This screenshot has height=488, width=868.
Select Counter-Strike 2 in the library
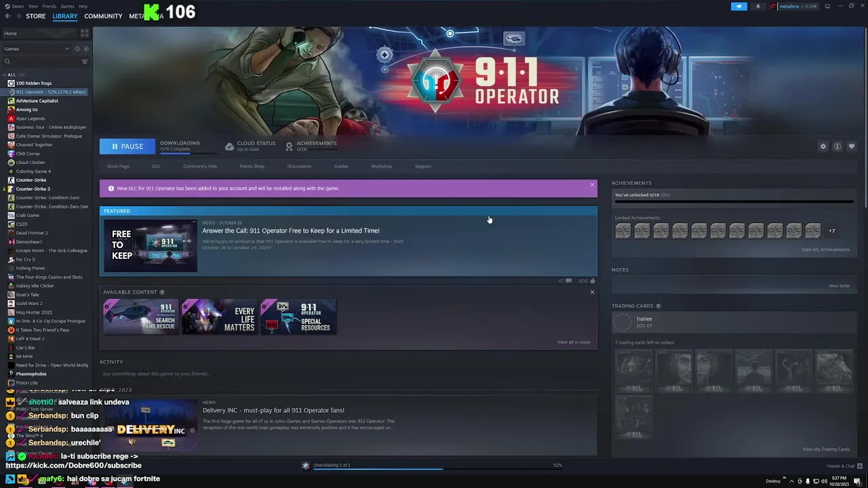[x=33, y=188]
